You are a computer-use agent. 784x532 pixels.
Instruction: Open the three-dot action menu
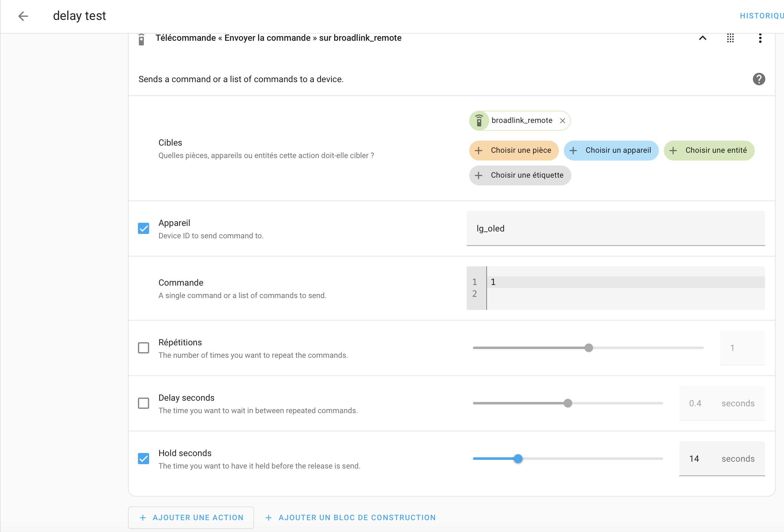point(760,38)
